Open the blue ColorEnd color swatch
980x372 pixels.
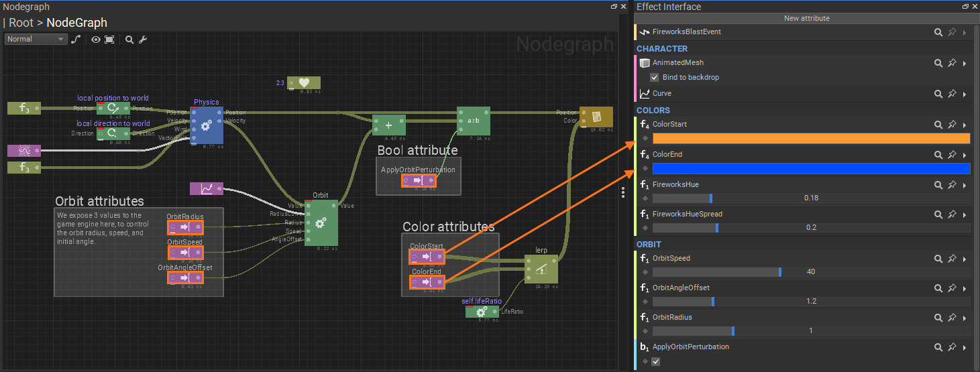[x=811, y=168]
